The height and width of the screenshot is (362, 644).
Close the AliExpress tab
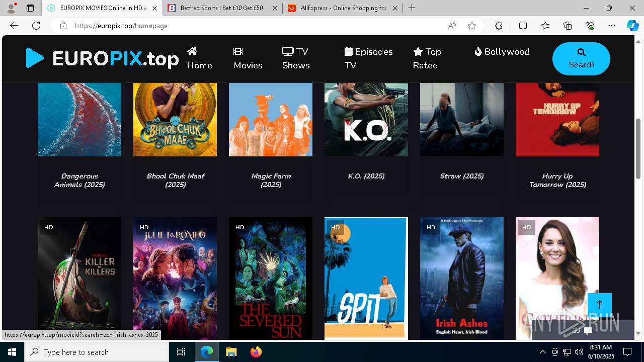pyautogui.click(x=395, y=8)
